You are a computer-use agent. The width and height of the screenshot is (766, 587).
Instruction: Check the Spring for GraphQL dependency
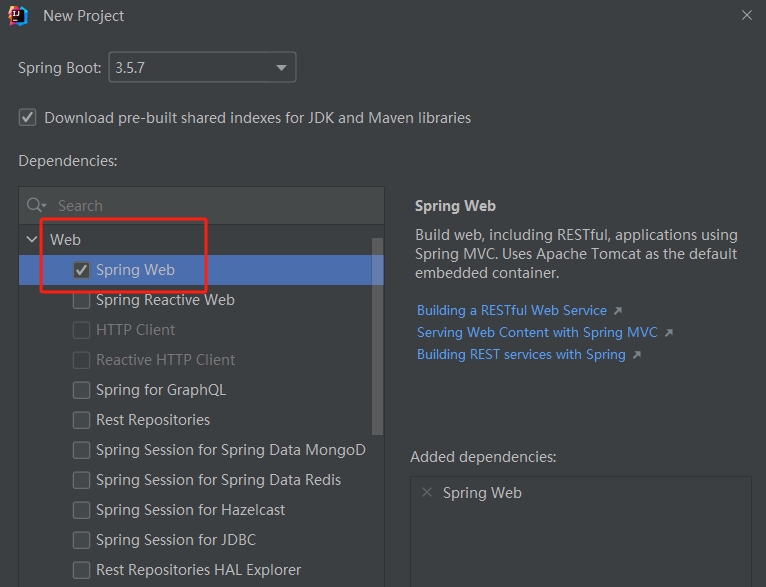pos(81,390)
